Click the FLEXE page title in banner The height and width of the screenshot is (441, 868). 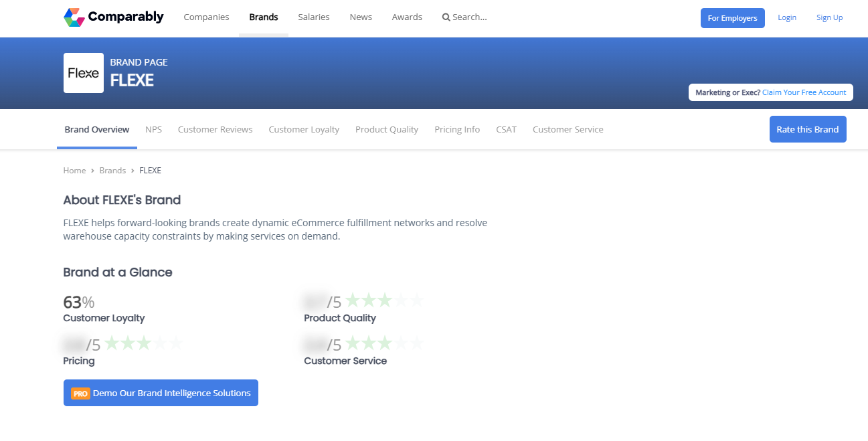[x=132, y=80]
